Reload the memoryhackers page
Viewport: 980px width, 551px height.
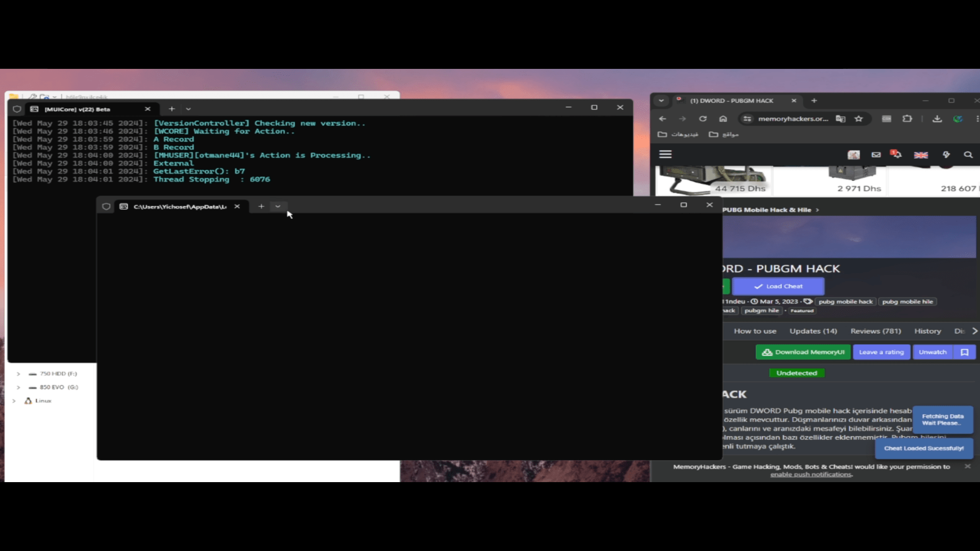[x=703, y=119]
